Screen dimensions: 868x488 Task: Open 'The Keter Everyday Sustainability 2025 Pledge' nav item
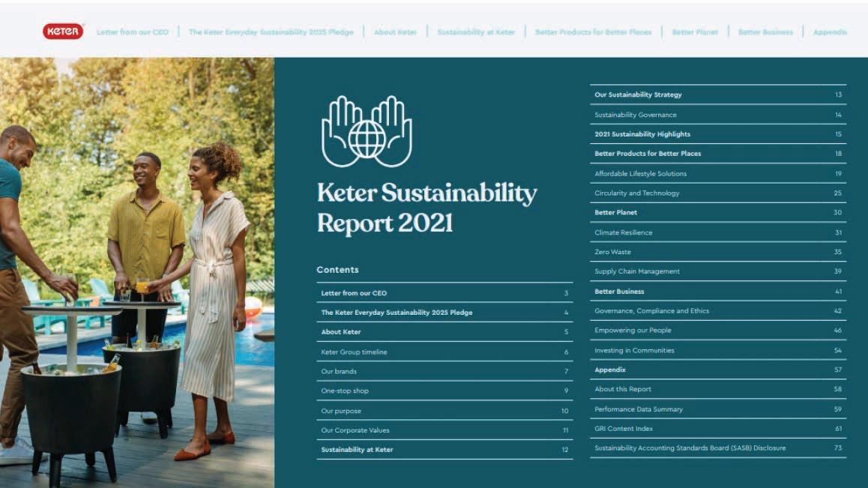click(271, 32)
